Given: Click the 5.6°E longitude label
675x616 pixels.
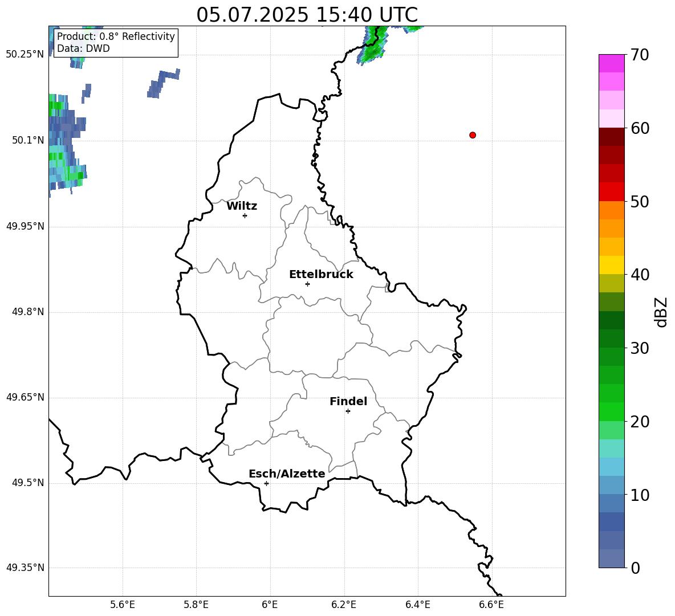Looking at the screenshot, I should (123, 605).
